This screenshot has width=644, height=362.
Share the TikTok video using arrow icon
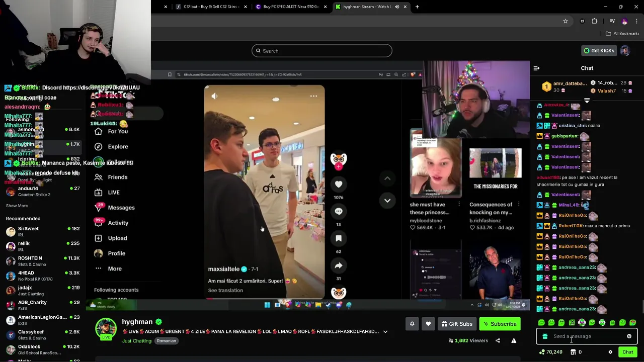(x=339, y=265)
